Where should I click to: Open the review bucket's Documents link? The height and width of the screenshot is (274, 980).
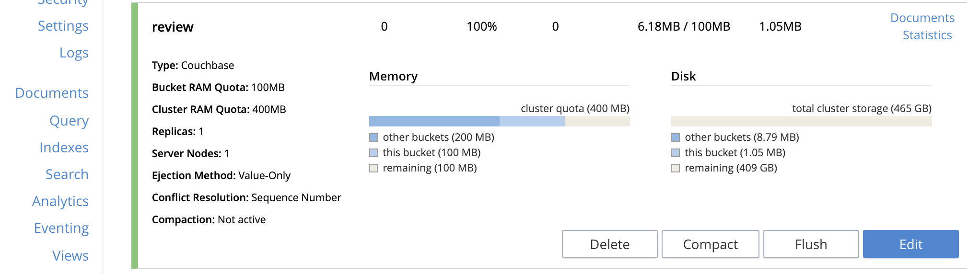(x=922, y=18)
